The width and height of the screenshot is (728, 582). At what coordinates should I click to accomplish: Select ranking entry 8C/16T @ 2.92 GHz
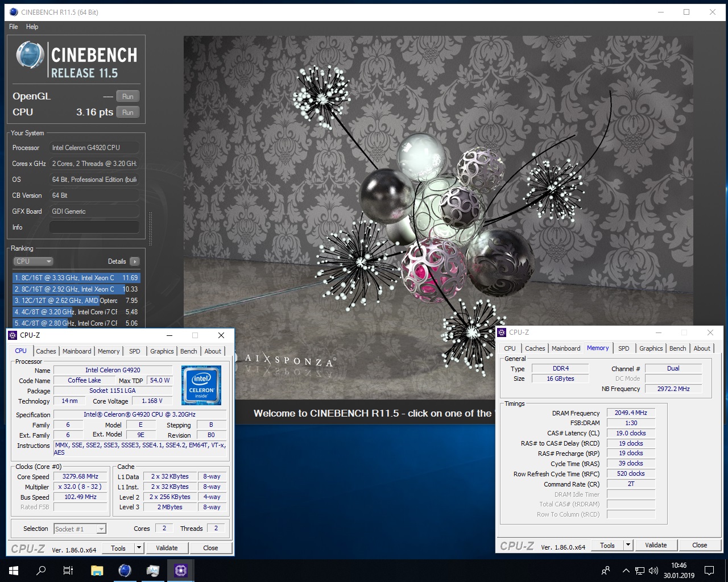[76, 289]
